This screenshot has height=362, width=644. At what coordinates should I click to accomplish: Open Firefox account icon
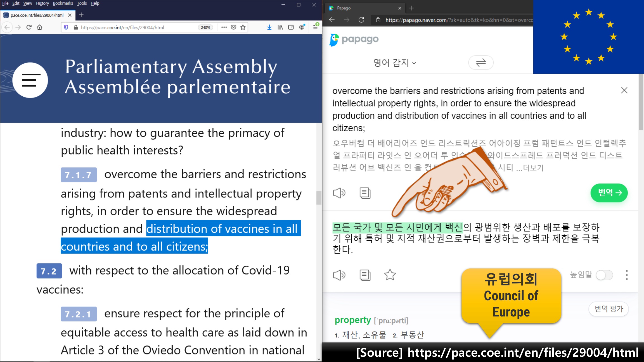(x=302, y=27)
